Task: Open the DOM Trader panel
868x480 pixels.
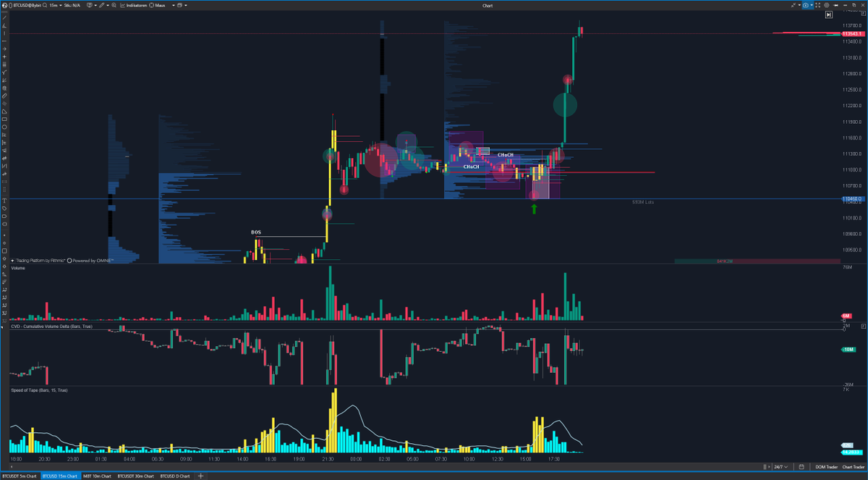Action: click(826, 467)
